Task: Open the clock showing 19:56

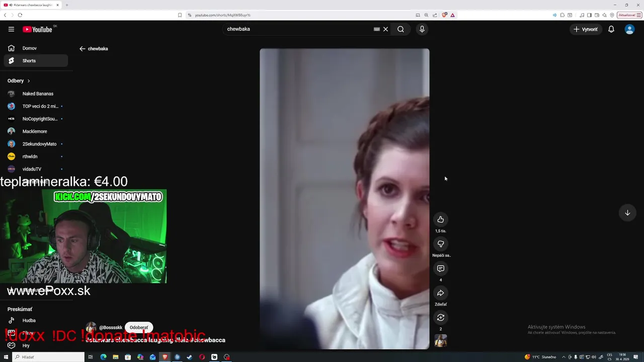Action: point(622,357)
